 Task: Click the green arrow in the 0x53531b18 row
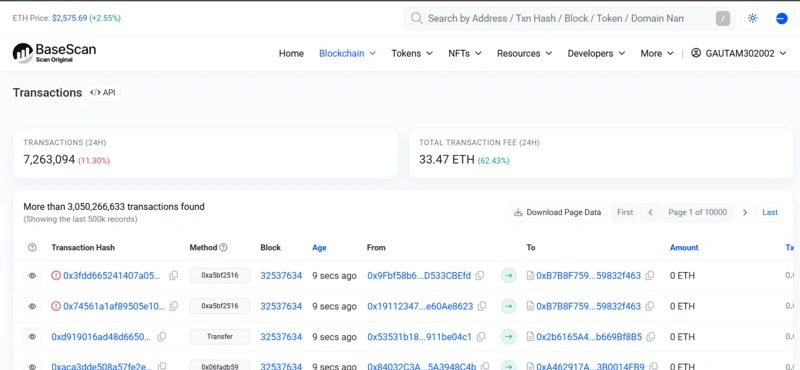point(508,337)
